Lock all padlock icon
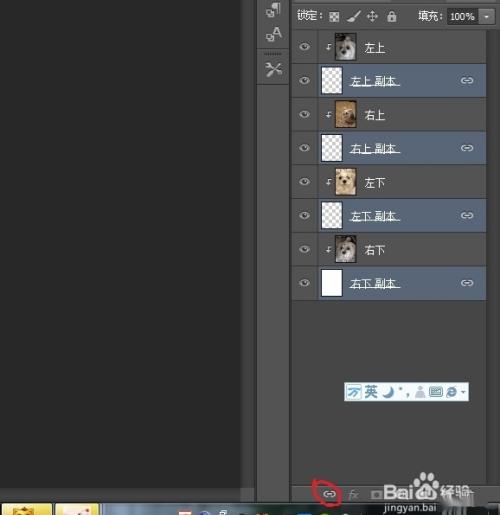This screenshot has width=500, height=515. coord(392,16)
